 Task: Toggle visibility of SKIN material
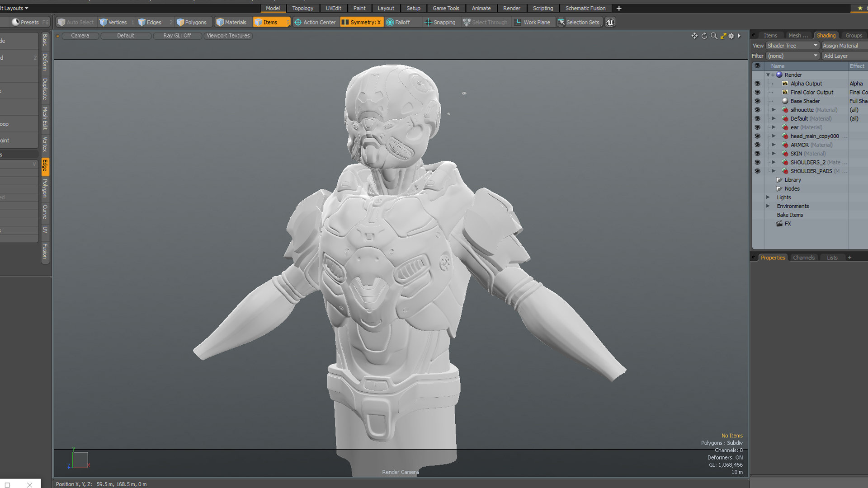click(x=757, y=154)
